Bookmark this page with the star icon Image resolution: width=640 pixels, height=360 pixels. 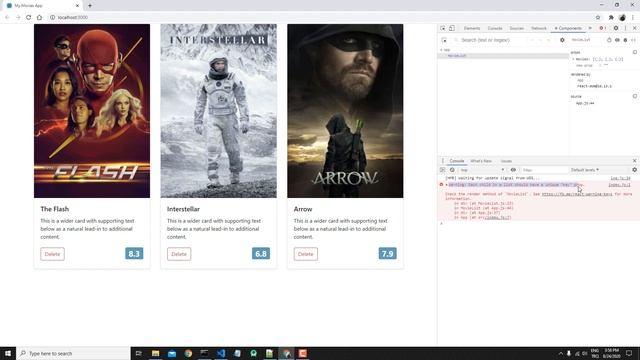point(598,17)
